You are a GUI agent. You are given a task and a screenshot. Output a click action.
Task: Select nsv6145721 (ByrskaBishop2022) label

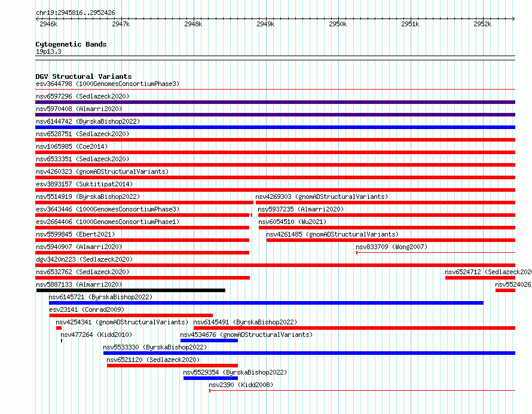[x=100, y=297]
